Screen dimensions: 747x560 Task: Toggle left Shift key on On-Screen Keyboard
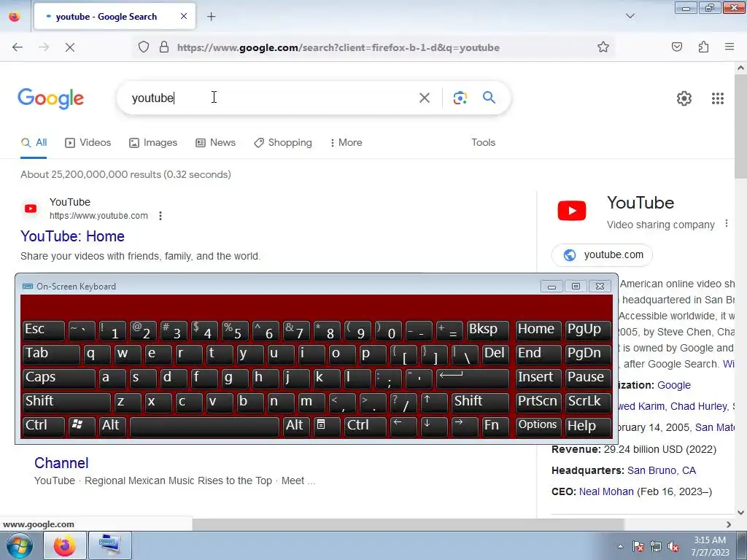[66, 402]
